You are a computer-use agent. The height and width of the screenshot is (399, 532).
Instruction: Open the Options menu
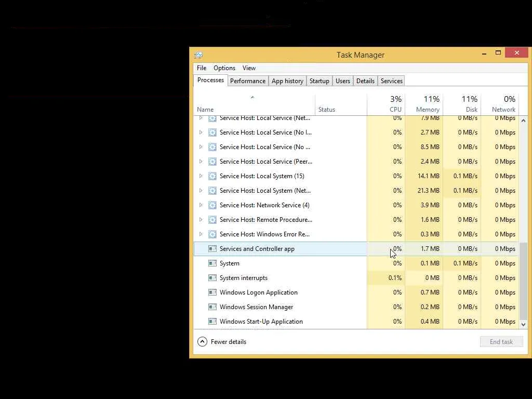(224, 68)
